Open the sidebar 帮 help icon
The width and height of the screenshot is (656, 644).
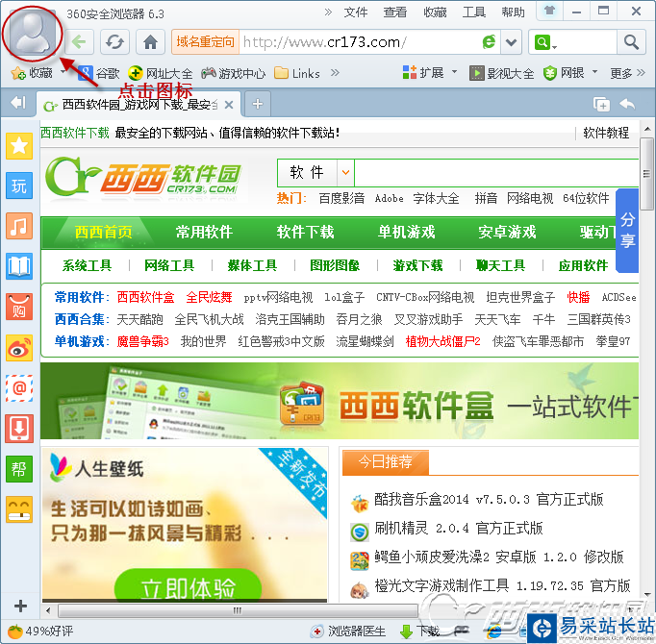(19, 469)
